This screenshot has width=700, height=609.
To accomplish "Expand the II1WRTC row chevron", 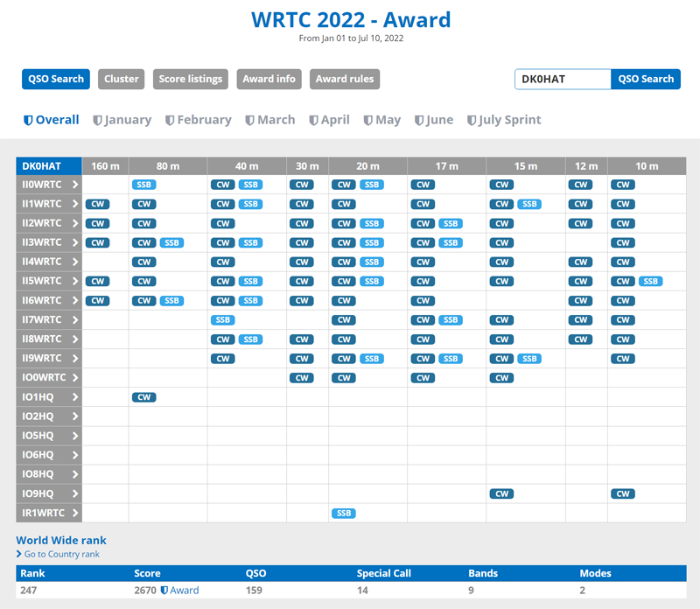I will click(75, 204).
